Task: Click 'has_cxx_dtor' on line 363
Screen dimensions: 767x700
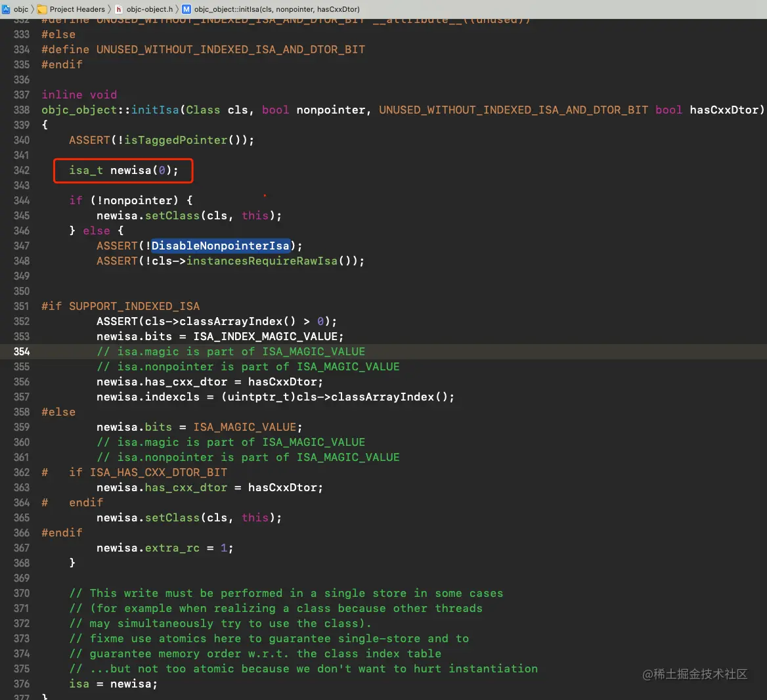Action: (186, 488)
